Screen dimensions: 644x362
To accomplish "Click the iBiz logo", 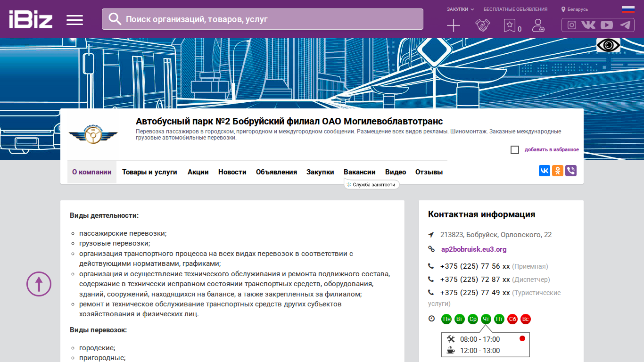I will [x=31, y=19].
